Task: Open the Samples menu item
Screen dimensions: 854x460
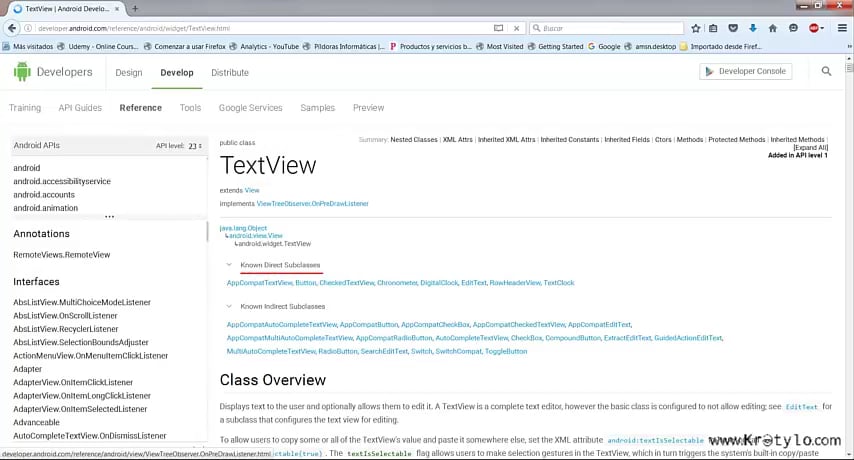Action: [x=318, y=108]
